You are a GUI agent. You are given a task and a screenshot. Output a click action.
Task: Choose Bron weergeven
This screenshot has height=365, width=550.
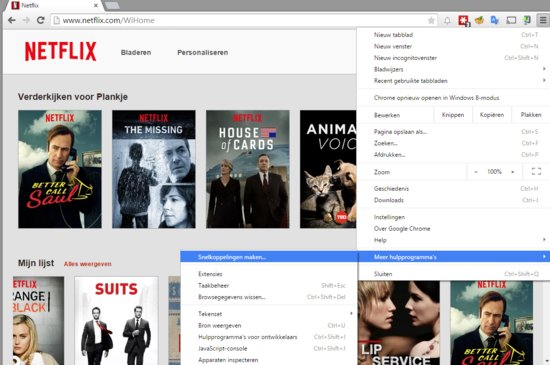coord(269,325)
